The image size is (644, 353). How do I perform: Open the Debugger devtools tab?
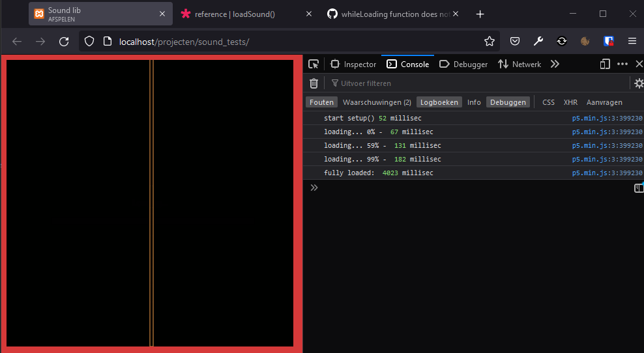tap(463, 64)
